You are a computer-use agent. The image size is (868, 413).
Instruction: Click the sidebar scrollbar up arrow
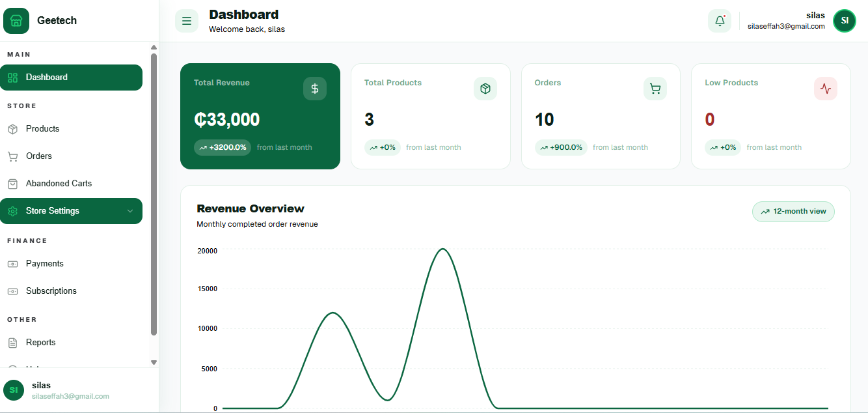tap(154, 48)
